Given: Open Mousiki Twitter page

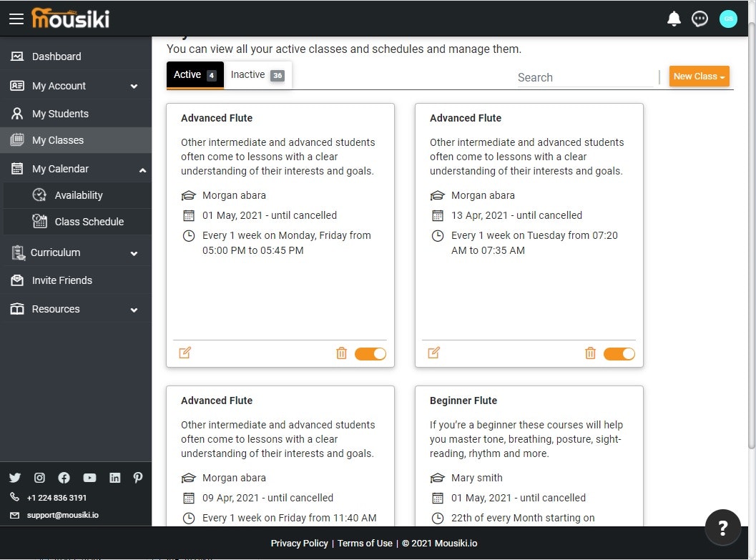Looking at the screenshot, I should pyautogui.click(x=15, y=478).
